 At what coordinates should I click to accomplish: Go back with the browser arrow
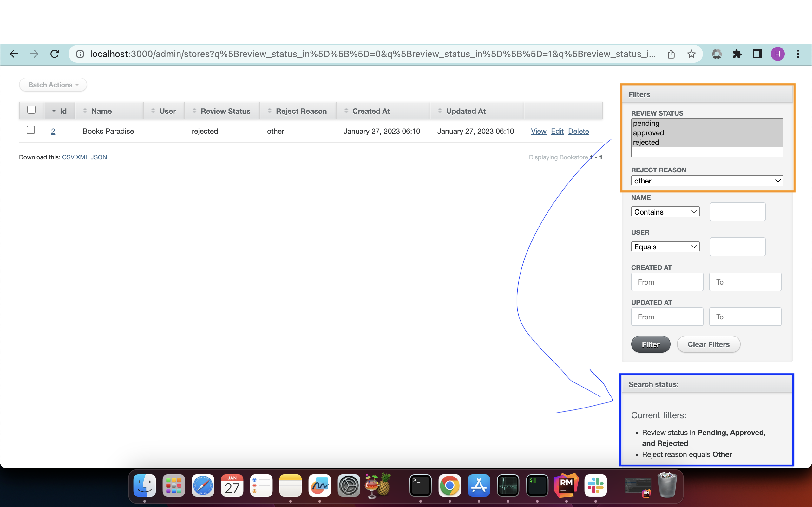coord(14,54)
